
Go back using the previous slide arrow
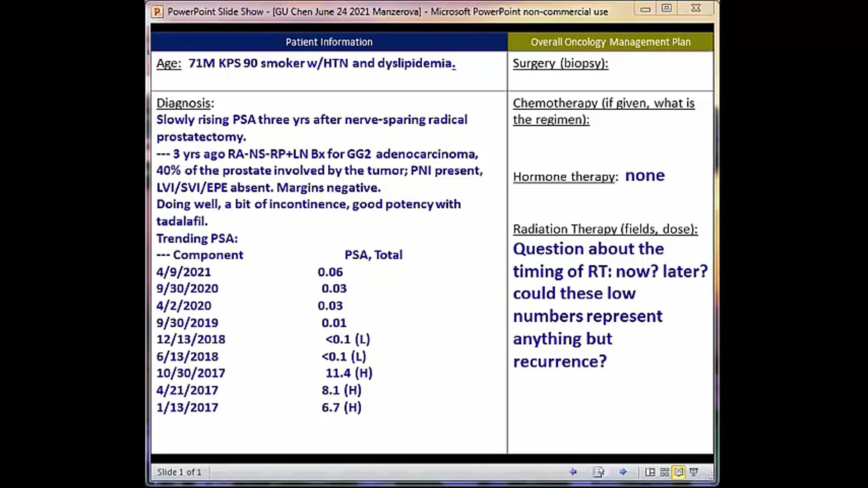(573, 472)
